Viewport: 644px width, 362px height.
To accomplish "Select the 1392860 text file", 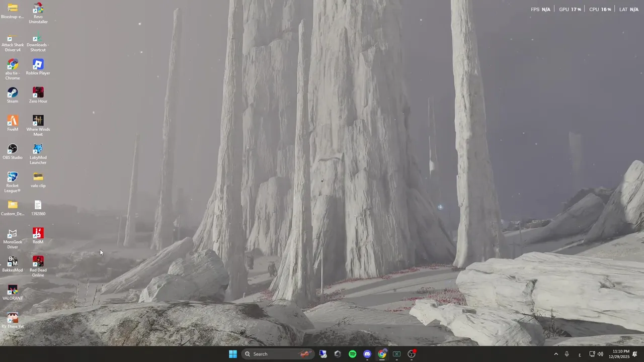I will point(38,208).
